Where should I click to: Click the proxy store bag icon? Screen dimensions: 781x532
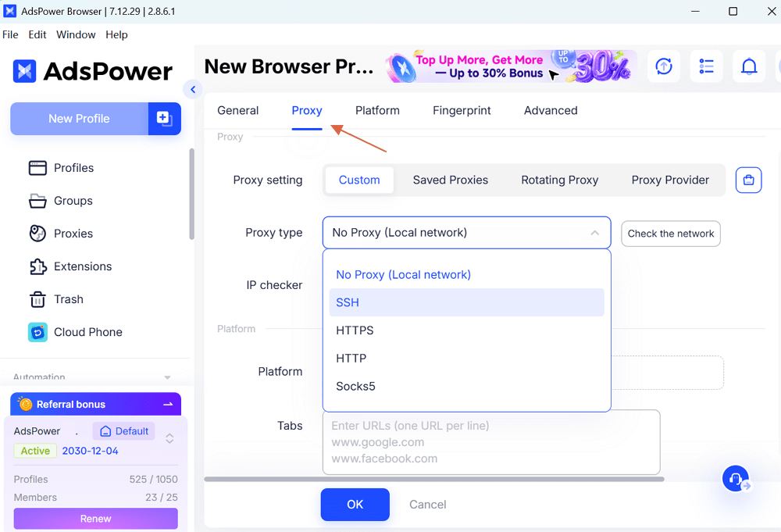(x=749, y=180)
